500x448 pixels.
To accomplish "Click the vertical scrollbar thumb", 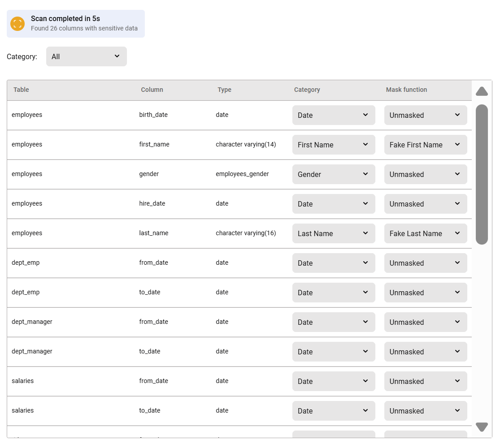I will pos(482,174).
